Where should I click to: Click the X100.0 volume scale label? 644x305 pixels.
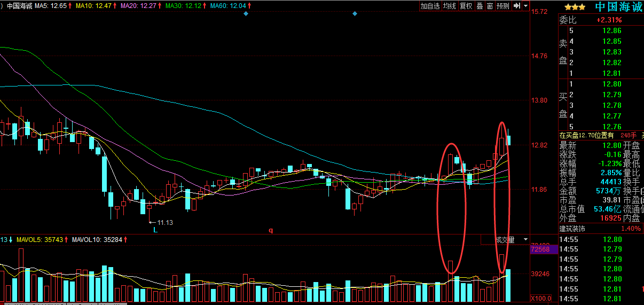541,298
